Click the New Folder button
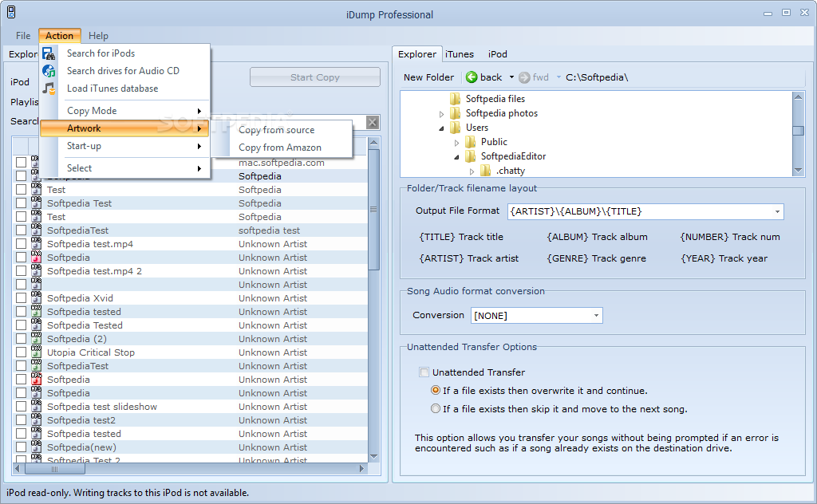817x504 pixels. (428, 77)
